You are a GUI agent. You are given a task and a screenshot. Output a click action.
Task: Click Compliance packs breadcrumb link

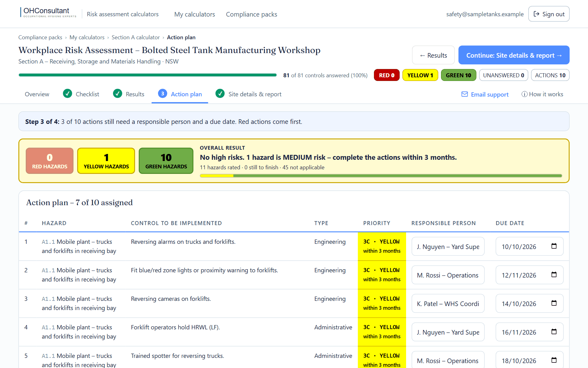pyautogui.click(x=40, y=37)
